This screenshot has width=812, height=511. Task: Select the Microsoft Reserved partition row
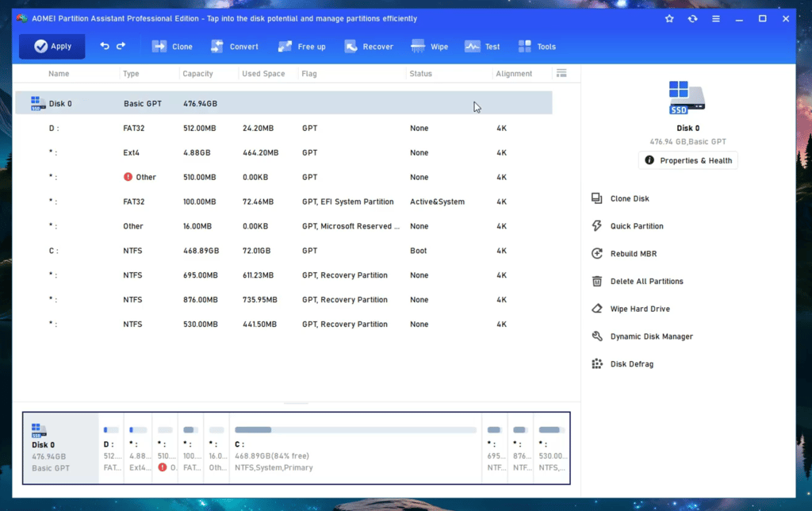[284, 226]
